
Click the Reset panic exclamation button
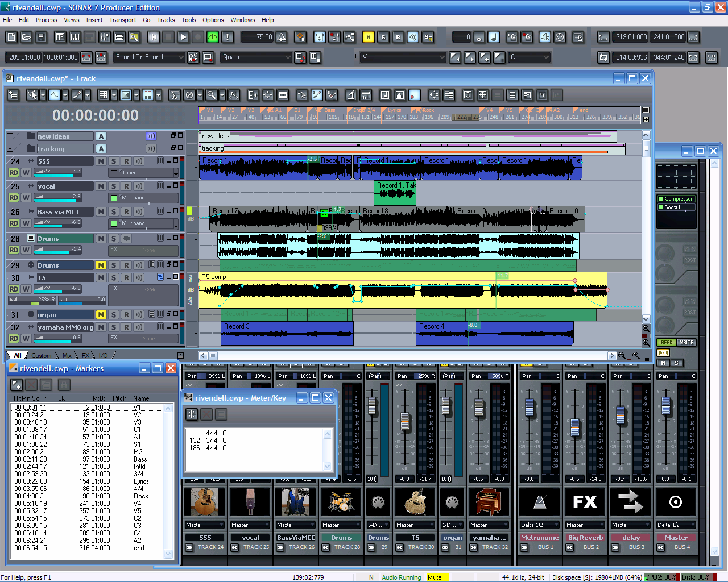pos(227,37)
